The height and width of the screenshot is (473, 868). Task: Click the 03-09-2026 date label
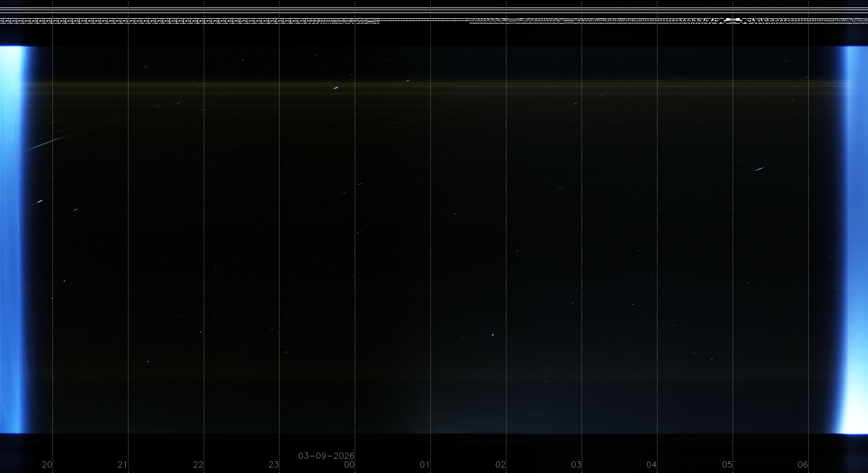point(326,456)
